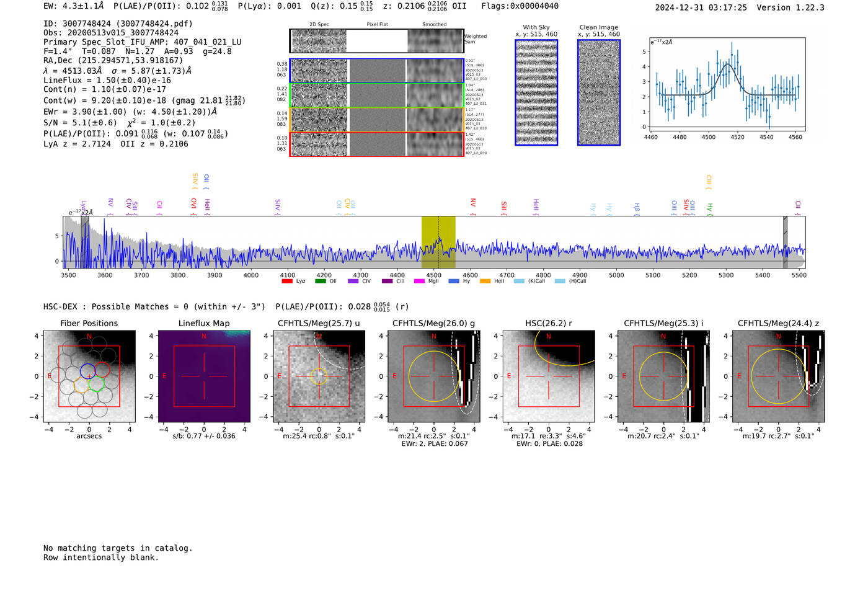Click the S/N = 5.1(±0.6) value

click(x=80, y=123)
